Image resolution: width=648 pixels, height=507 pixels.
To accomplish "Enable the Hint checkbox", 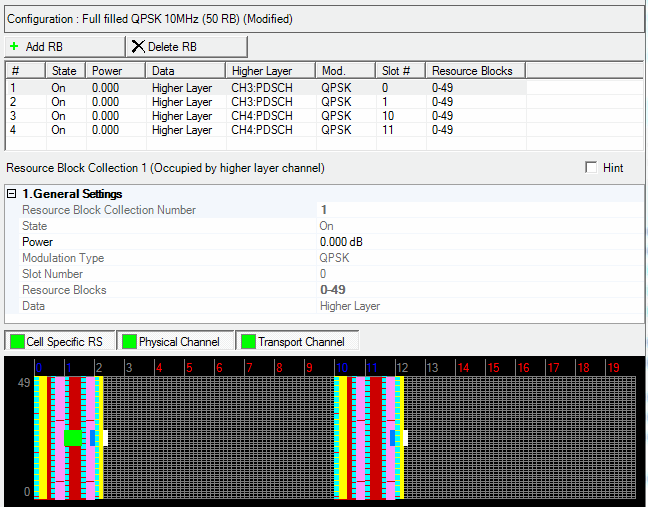I will pos(591,168).
